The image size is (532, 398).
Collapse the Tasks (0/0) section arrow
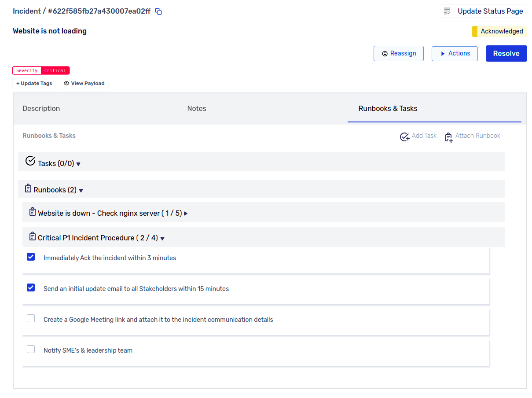(78, 164)
